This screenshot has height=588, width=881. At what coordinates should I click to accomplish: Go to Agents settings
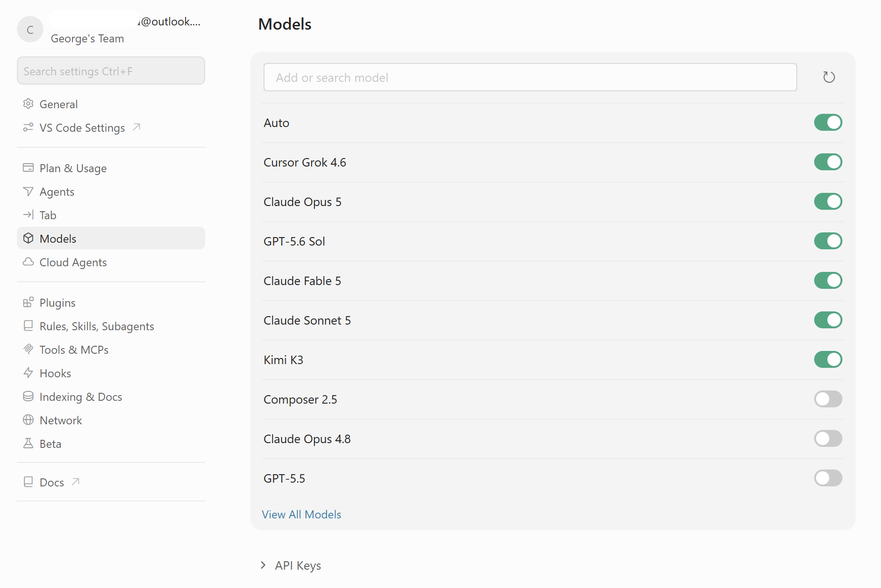click(x=111, y=191)
